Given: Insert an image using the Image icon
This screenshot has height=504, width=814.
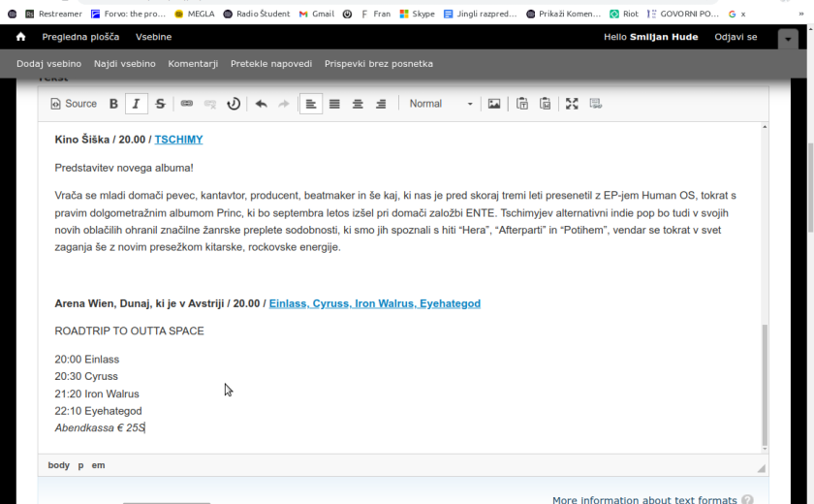Looking at the screenshot, I should (x=494, y=104).
